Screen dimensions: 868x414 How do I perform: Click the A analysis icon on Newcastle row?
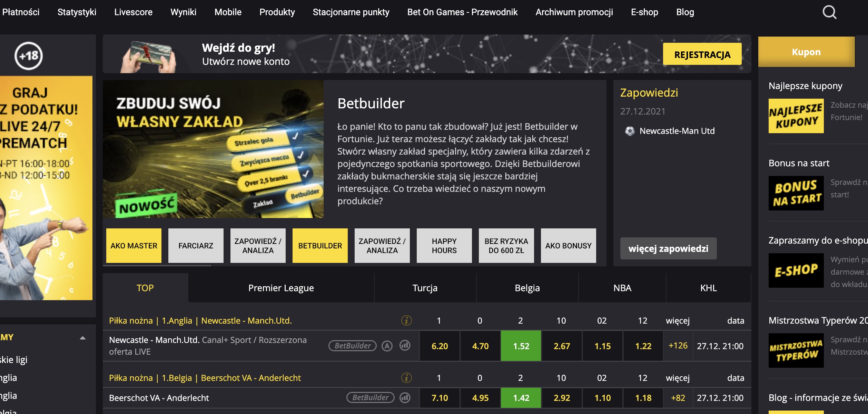pos(387,346)
